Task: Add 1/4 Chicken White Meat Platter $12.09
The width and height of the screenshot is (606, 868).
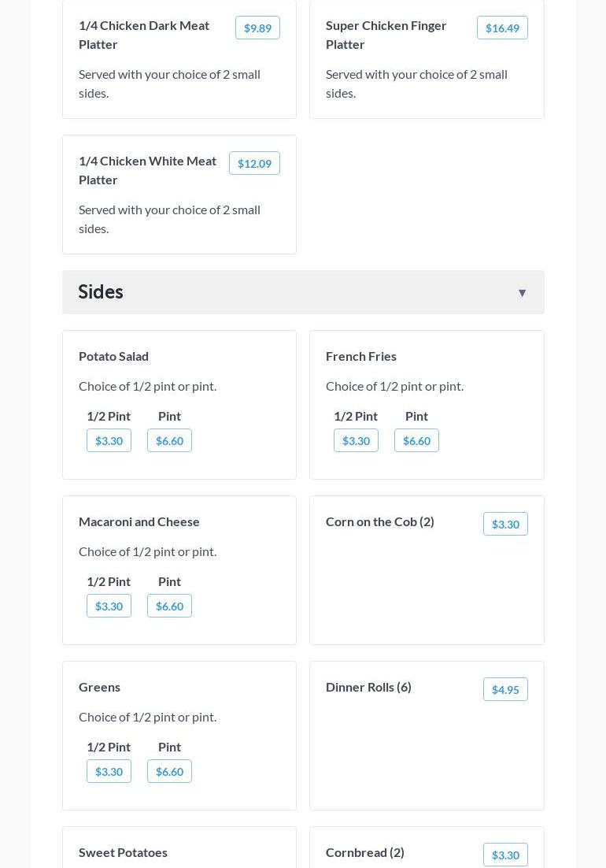Action: [254, 164]
